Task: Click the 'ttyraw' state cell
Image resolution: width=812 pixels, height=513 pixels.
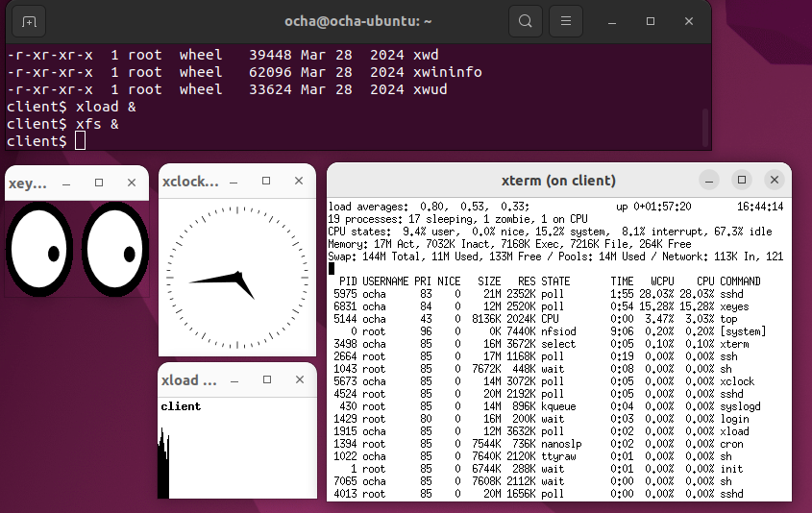Action: 558,456
